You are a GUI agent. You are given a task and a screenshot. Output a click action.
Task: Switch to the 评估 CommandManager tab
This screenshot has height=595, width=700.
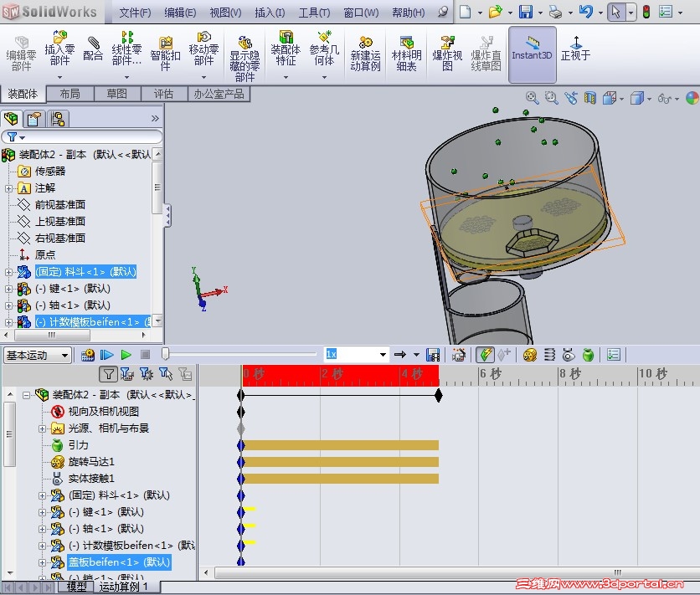coord(165,94)
